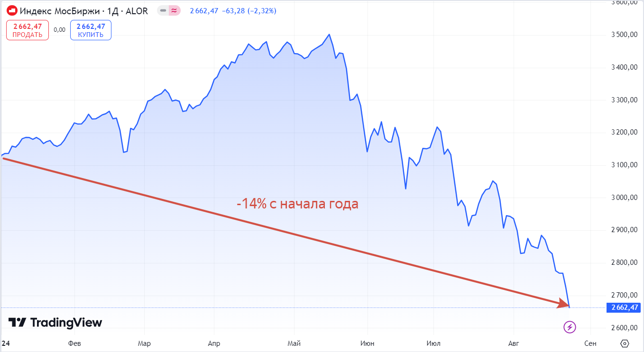Click the ALOR data source label

(137, 10)
